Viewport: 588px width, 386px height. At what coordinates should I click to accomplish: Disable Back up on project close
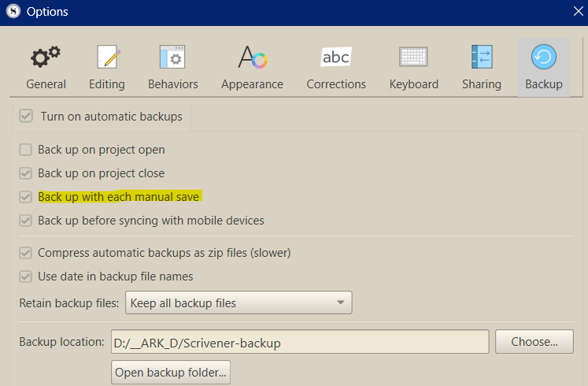tap(26, 173)
